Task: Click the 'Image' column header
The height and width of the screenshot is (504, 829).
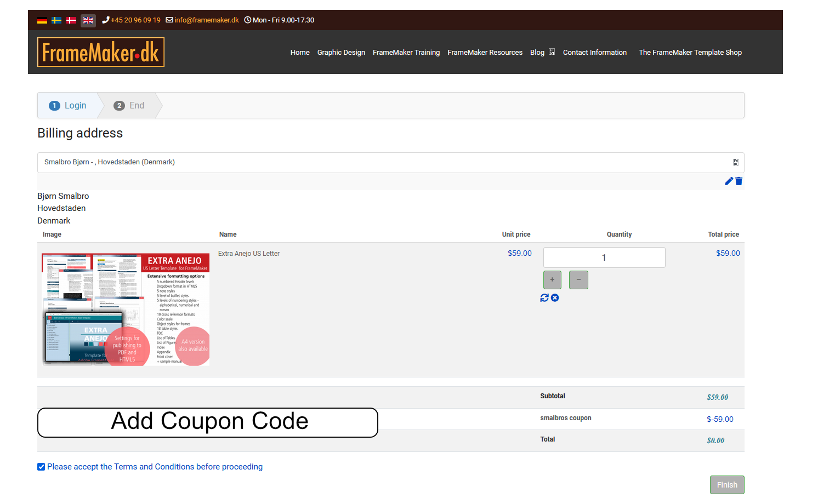Action: tap(52, 234)
